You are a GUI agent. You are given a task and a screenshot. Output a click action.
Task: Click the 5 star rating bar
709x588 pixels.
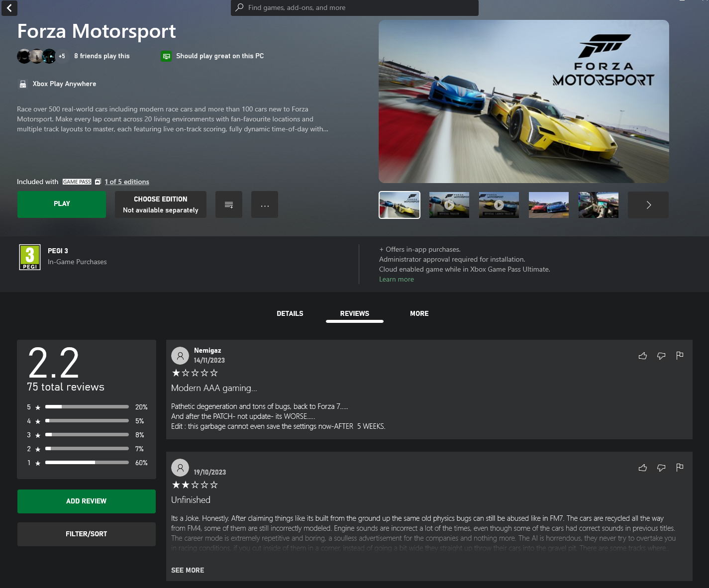tap(87, 407)
